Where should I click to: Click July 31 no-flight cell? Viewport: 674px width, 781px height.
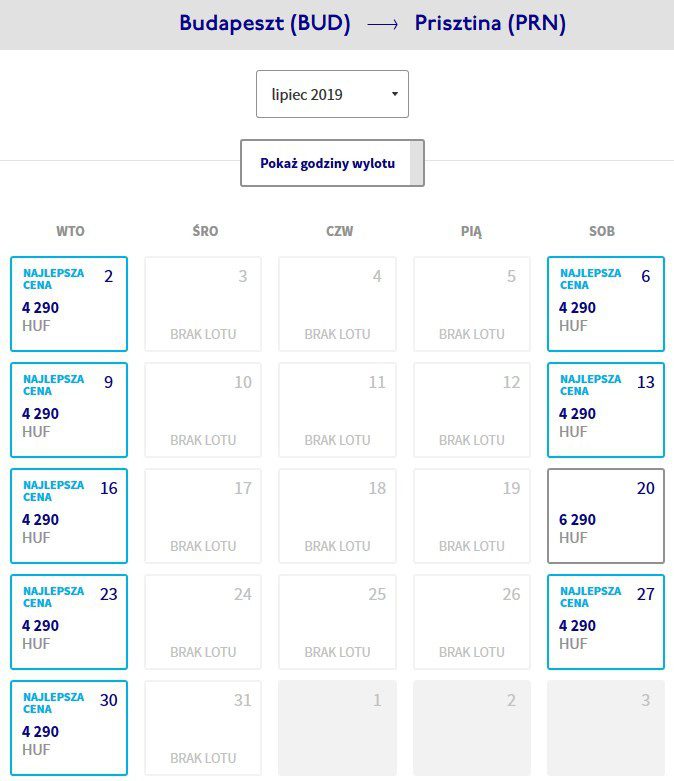point(203,728)
